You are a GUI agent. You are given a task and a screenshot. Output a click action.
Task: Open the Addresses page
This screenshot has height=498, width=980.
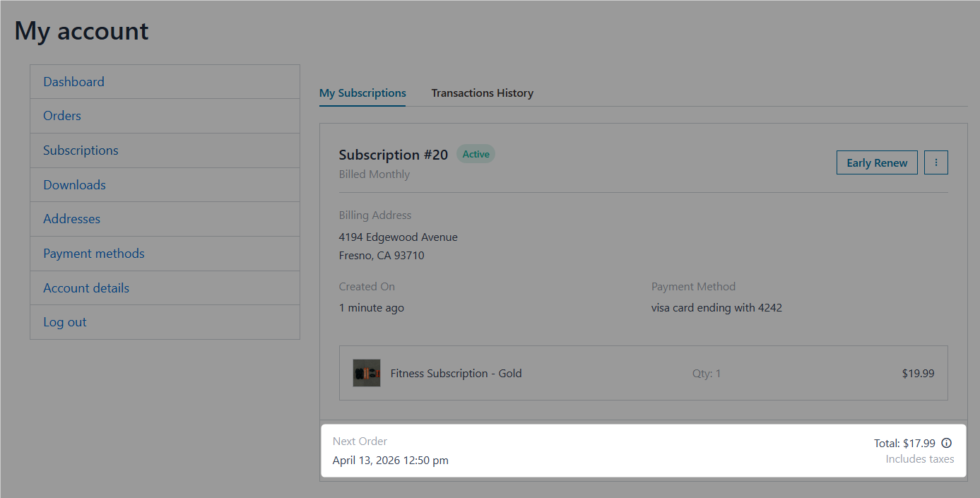point(71,218)
